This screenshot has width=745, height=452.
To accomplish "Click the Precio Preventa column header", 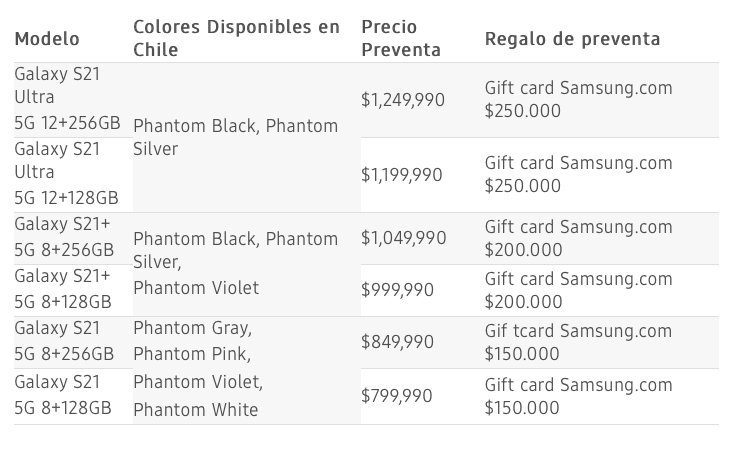I will [x=401, y=38].
